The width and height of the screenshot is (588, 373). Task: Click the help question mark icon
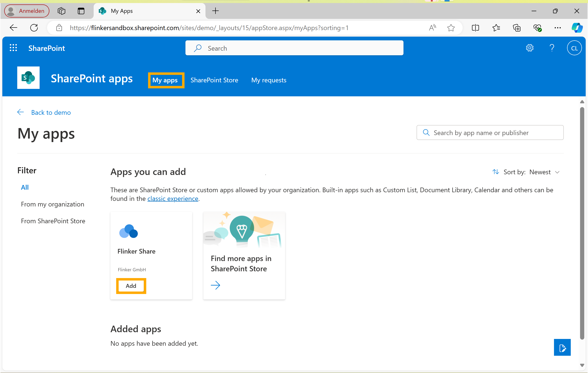click(552, 48)
